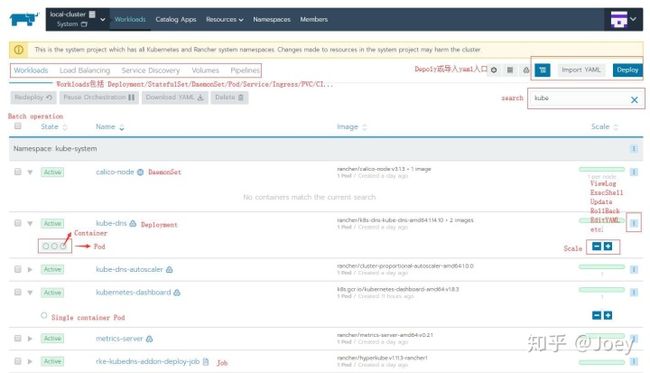Expand the kube-dns-autoscaler row
650x373 pixels.
(x=30, y=269)
